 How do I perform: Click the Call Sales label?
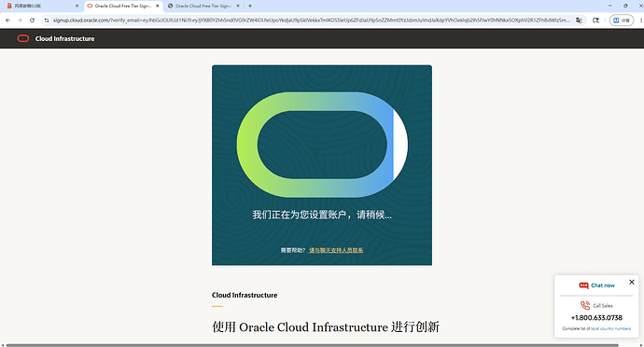[x=603, y=306]
